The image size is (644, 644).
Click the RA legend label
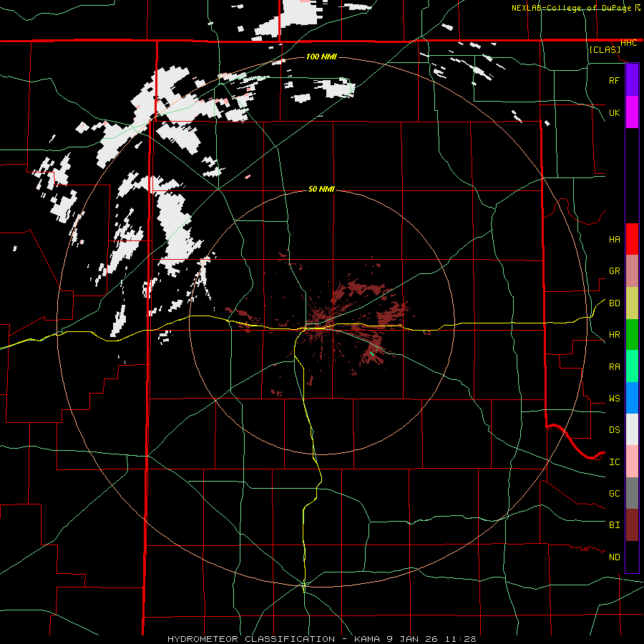[x=614, y=367]
